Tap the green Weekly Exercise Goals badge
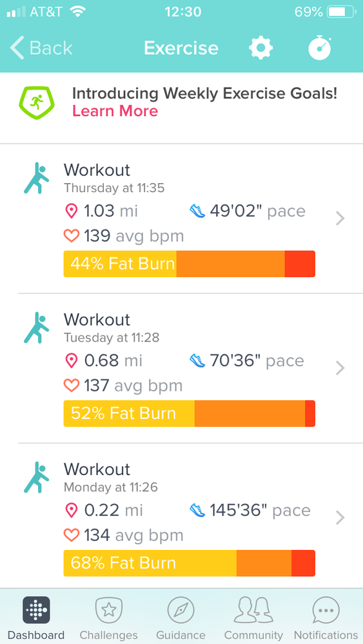Image resolution: width=363 pixels, height=644 pixels. click(37, 102)
